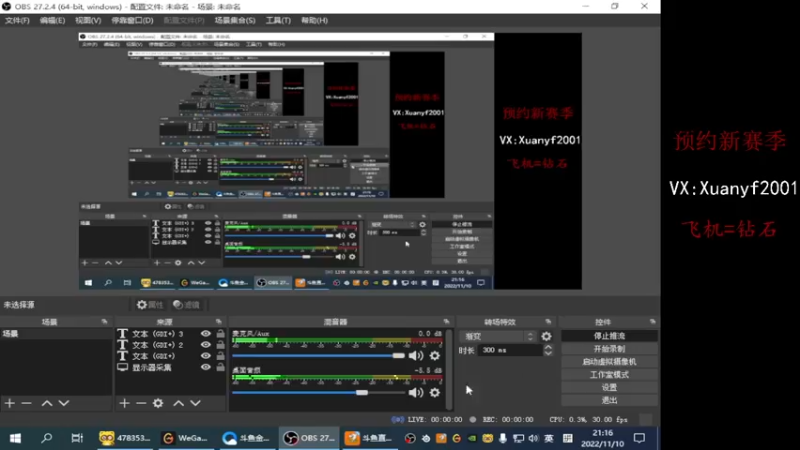
Task: Click the 滤镜 filters button
Action: tap(186, 305)
